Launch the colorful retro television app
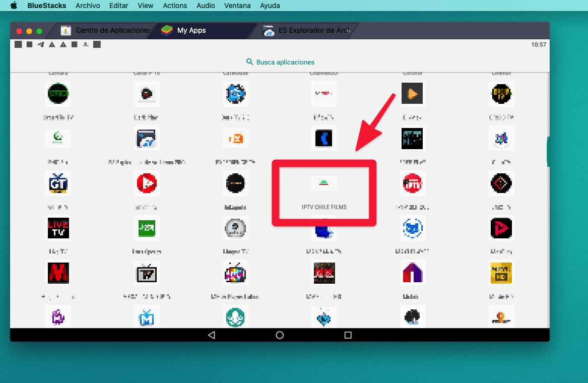 (235, 273)
